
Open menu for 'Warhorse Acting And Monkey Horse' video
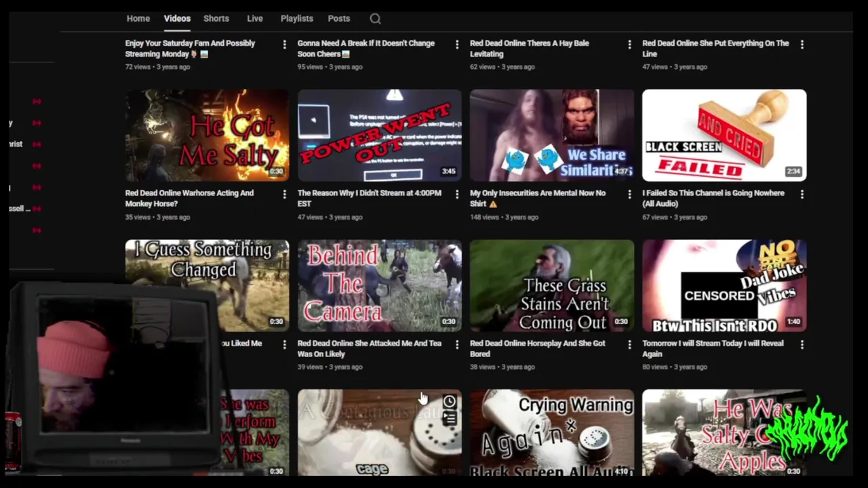click(284, 195)
